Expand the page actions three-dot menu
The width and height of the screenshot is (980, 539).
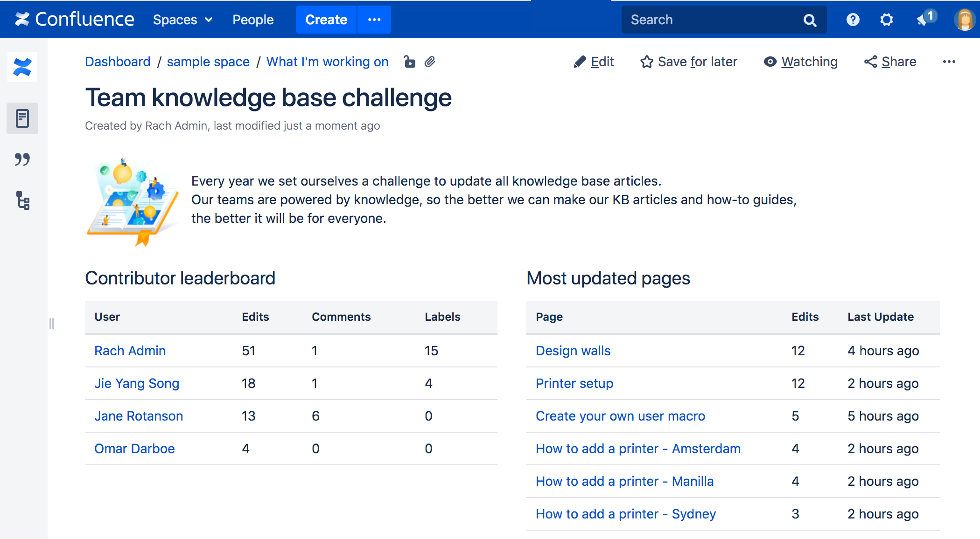coord(949,61)
